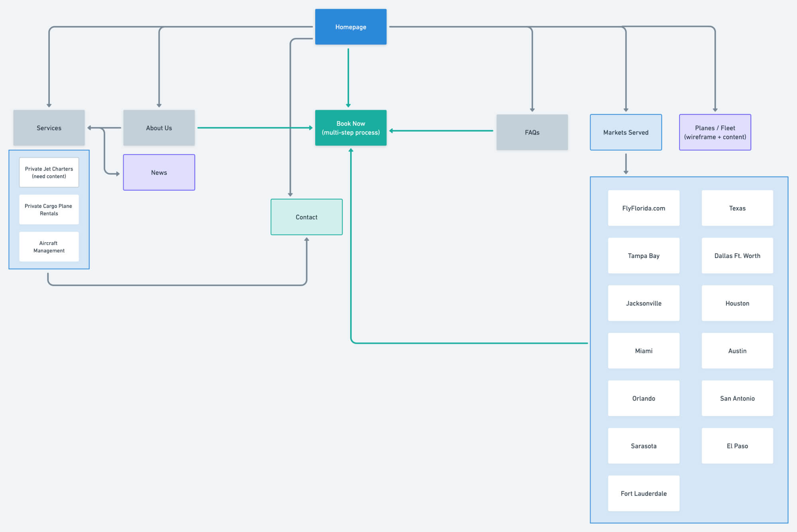The width and height of the screenshot is (797, 532).
Task: Select the Fort Lauderdale node
Action: [643, 493]
